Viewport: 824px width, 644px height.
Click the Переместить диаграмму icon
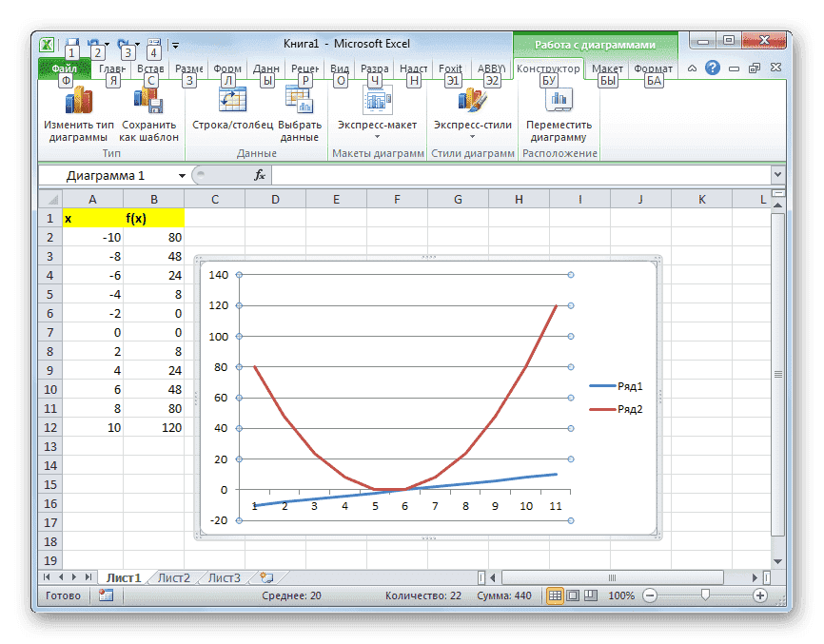click(x=559, y=101)
